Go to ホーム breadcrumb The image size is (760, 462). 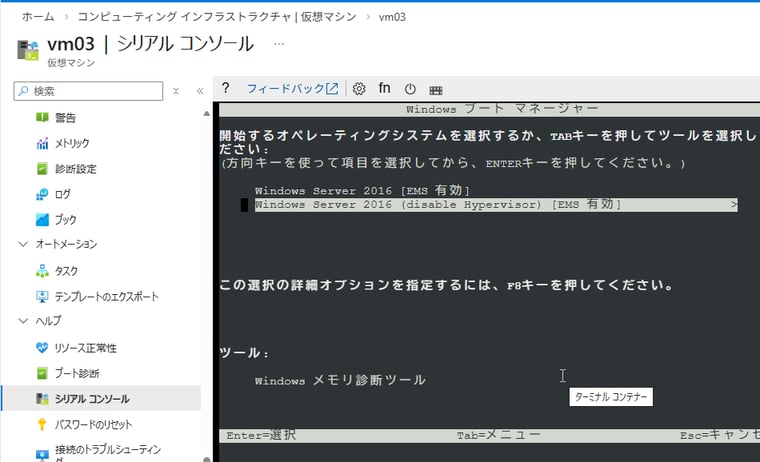coord(38,17)
